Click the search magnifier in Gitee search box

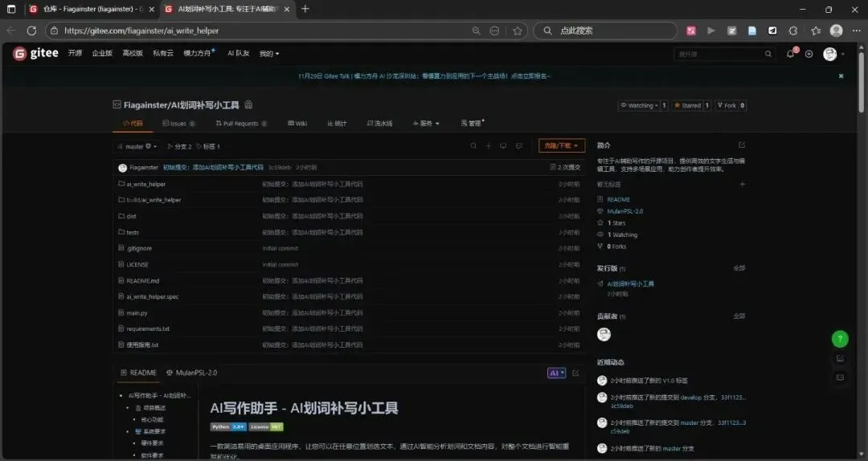pos(768,54)
